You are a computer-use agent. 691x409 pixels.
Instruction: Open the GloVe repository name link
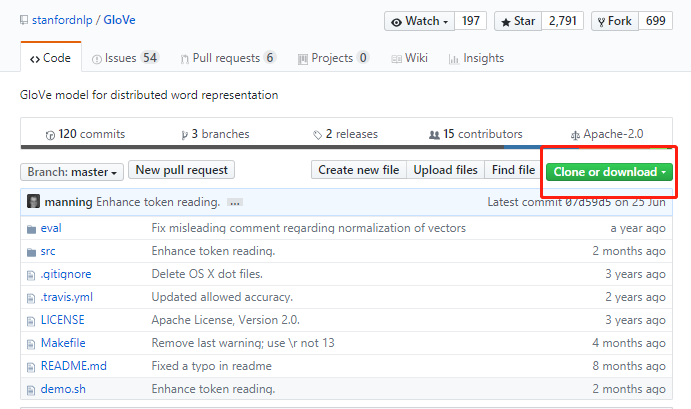119,20
